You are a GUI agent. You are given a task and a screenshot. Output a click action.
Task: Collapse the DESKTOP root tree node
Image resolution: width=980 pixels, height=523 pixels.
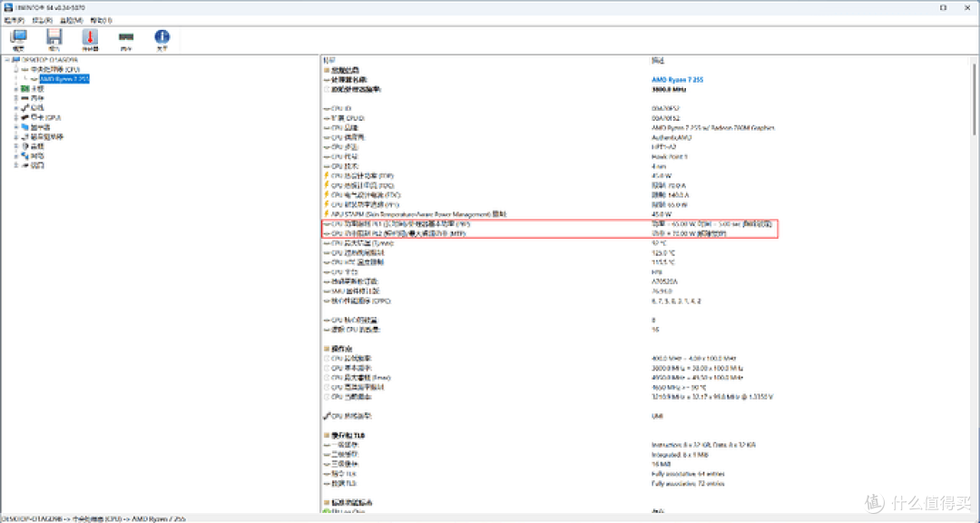[x=7, y=60]
